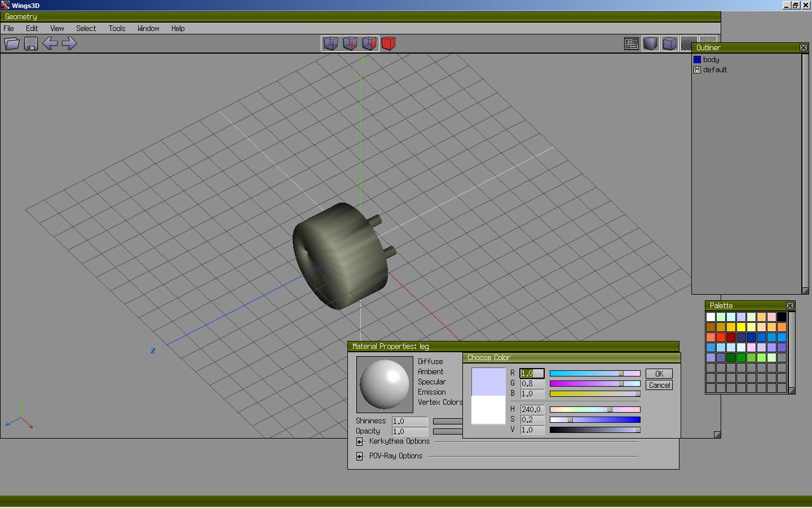This screenshot has height=508, width=812.
Task: Activate the red body selection mode cube
Action: pyautogui.click(x=388, y=43)
